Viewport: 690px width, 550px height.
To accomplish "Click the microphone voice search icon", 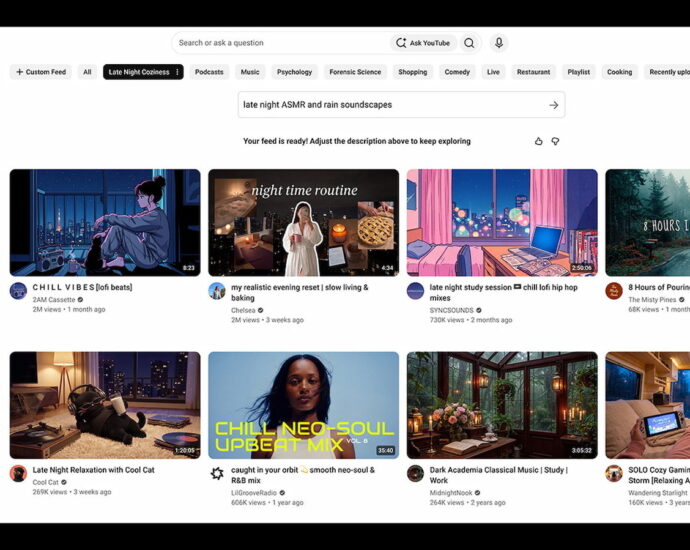I will (x=499, y=43).
